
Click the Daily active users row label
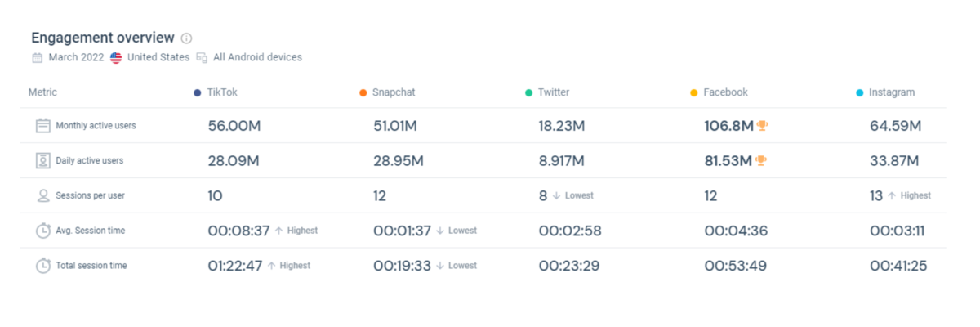(89, 161)
